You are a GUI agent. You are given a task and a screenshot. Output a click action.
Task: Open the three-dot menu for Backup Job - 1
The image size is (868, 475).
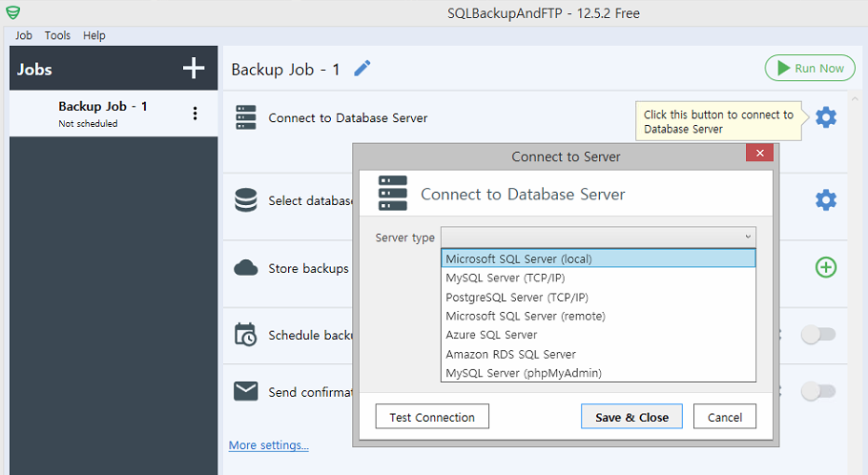(x=195, y=114)
